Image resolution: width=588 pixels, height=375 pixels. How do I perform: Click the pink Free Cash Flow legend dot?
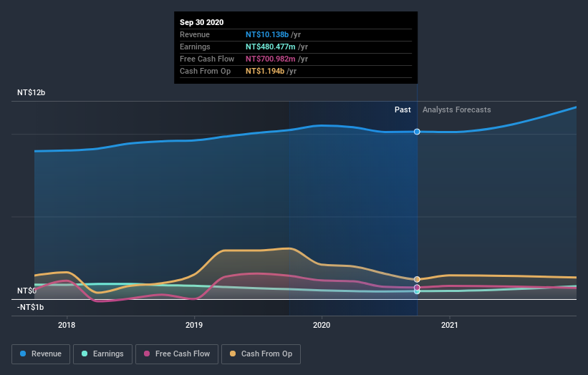147,354
